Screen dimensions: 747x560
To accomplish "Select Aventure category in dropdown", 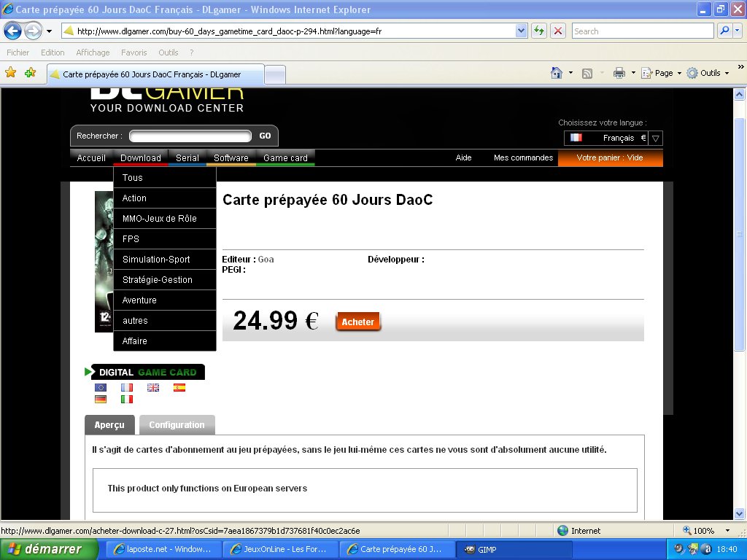I will (x=165, y=300).
